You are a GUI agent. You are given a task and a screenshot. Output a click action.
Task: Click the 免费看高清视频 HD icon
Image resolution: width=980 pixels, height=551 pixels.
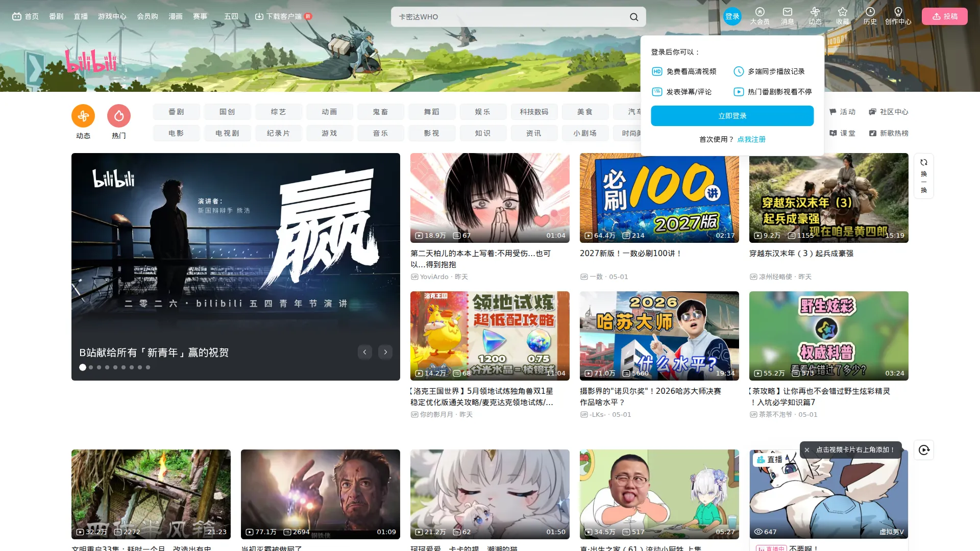pyautogui.click(x=657, y=71)
